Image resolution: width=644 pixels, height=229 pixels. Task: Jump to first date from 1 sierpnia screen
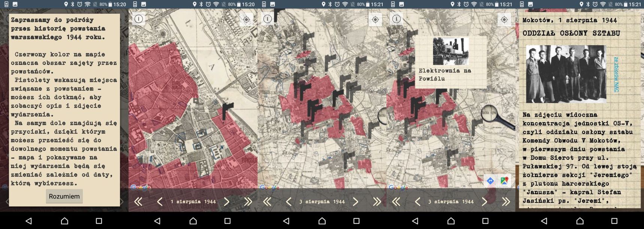pos(138,202)
